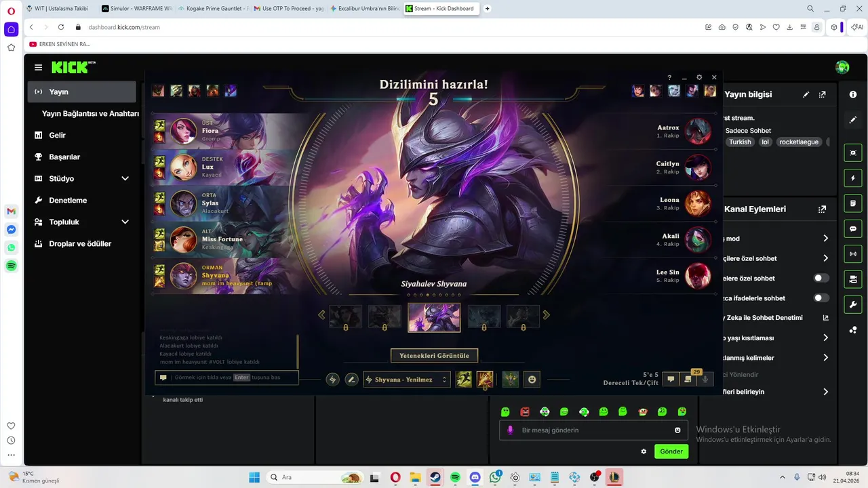This screenshot has width=868, height=488.
Task: Change the second summoner spell
Action: (x=484, y=380)
